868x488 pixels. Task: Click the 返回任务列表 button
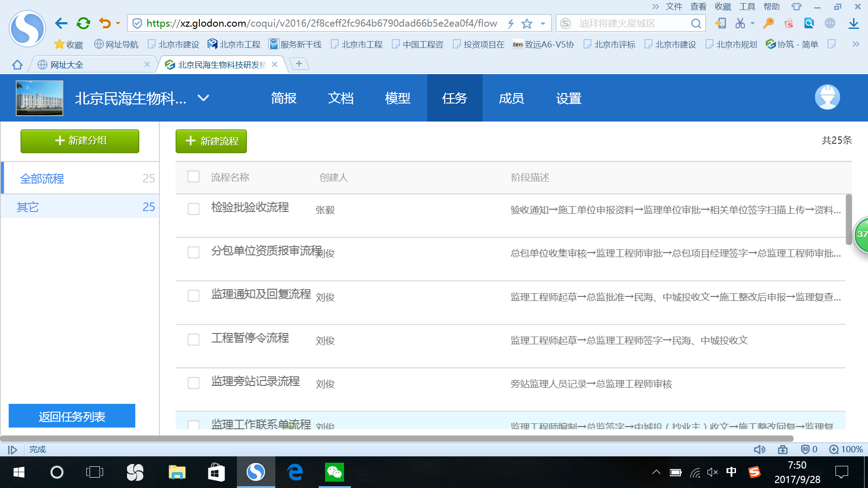click(71, 416)
